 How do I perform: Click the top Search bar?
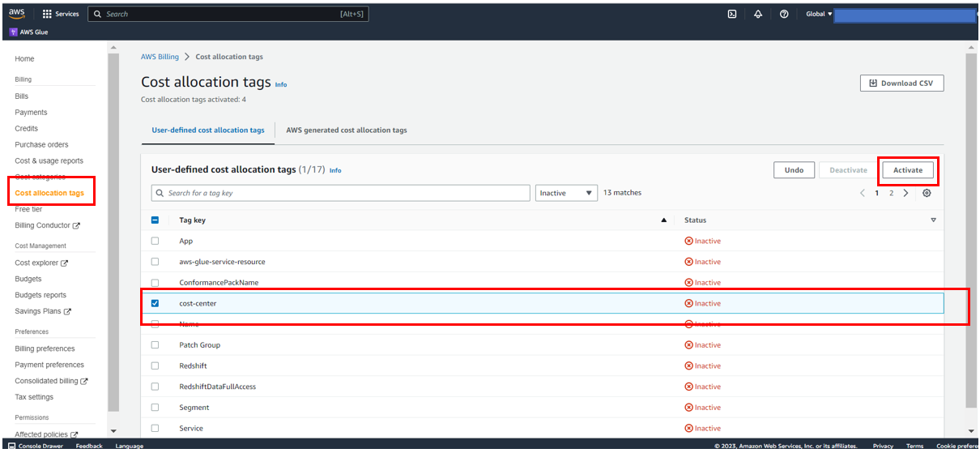[228, 14]
